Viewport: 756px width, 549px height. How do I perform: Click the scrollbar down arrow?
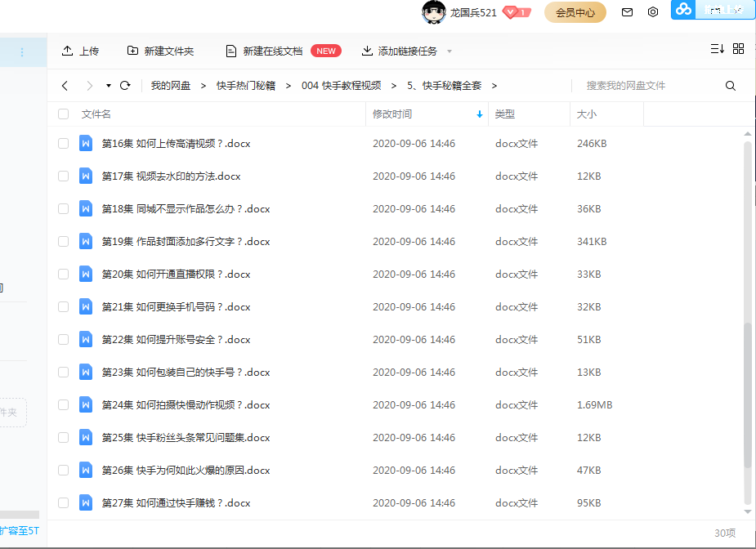click(748, 512)
